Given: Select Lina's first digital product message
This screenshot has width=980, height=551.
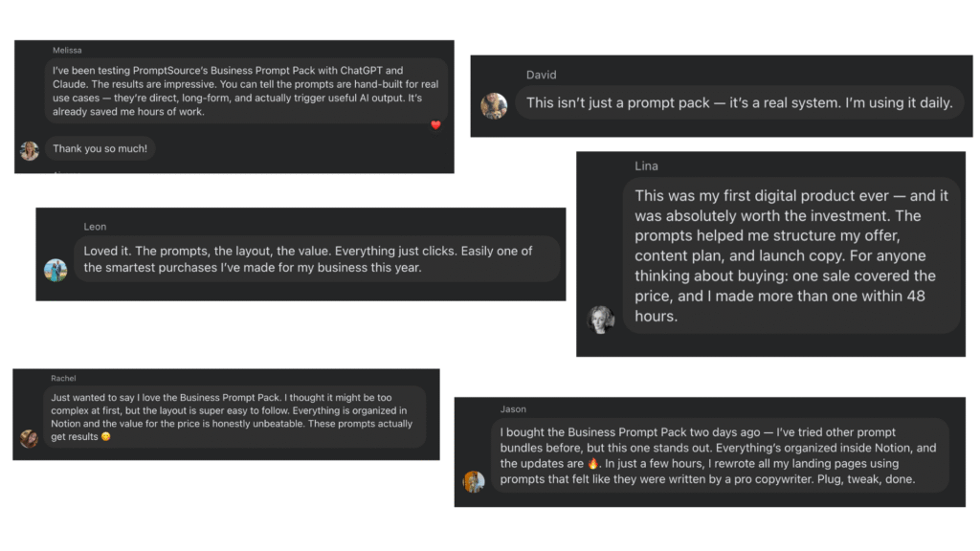Looking at the screenshot, I should (x=791, y=255).
